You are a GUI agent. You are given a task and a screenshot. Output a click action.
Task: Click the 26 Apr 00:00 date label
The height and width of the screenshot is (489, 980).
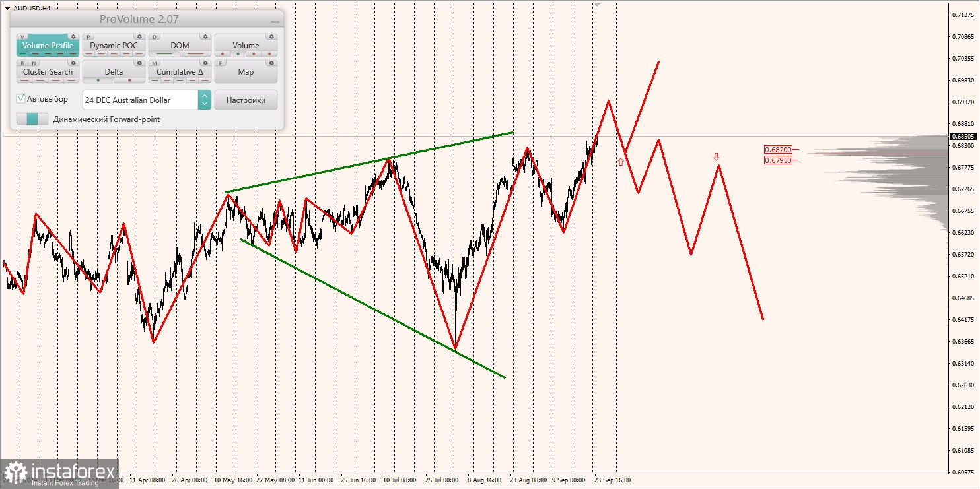[x=190, y=480]
